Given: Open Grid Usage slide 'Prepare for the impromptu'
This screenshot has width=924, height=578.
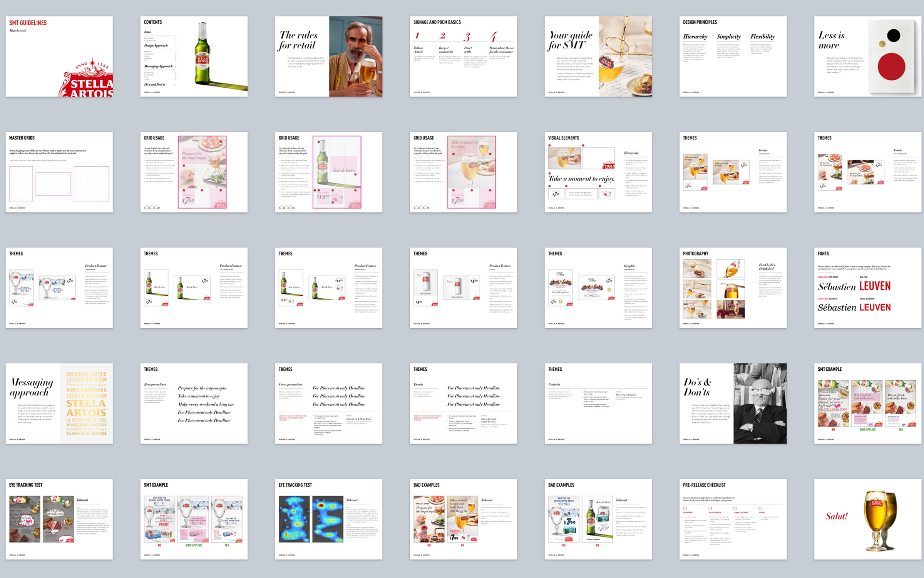Looking at the screenshot, I should coord(194,172).
